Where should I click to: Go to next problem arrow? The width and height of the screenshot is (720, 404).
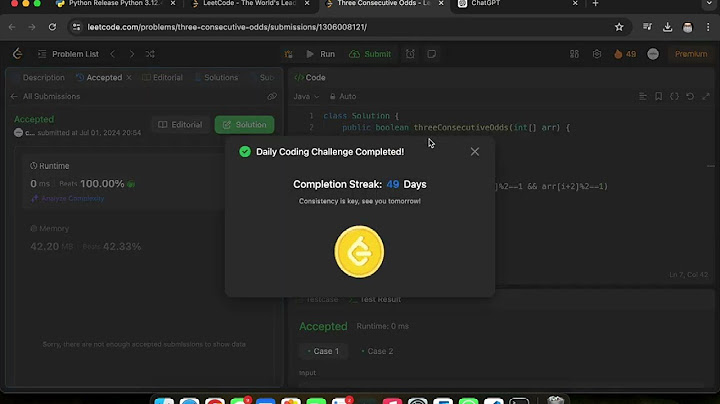(132, 54)
